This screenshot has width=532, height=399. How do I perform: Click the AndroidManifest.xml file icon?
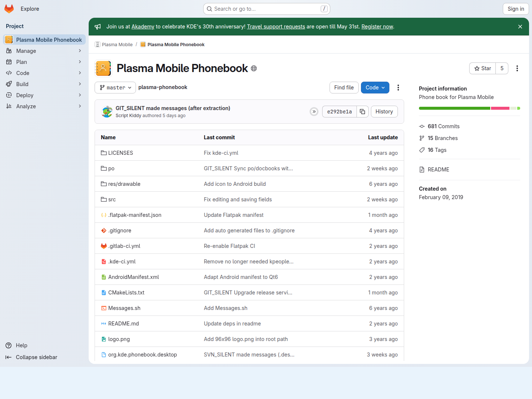pos(104,277)
